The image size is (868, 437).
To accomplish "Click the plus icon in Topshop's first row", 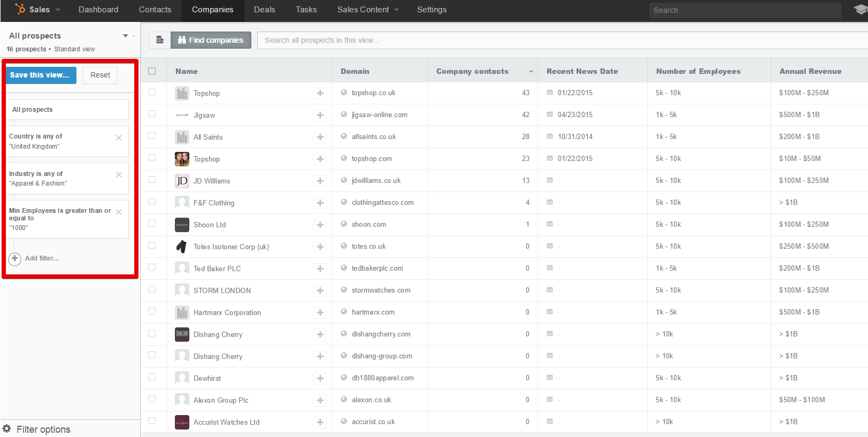I will tap(320, 93).
